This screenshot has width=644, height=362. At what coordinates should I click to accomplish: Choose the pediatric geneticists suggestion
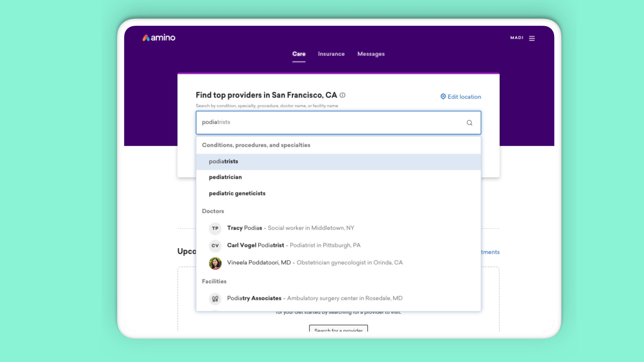click(237, 193)
